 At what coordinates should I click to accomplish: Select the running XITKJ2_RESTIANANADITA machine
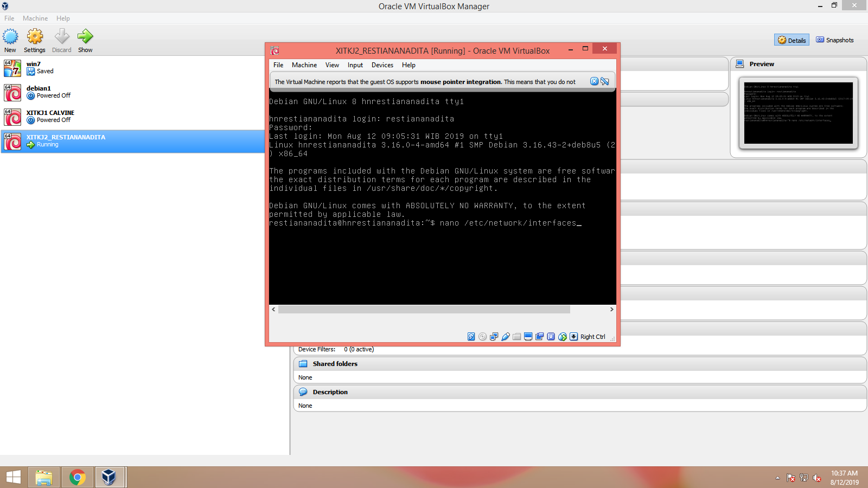point(132,141)
